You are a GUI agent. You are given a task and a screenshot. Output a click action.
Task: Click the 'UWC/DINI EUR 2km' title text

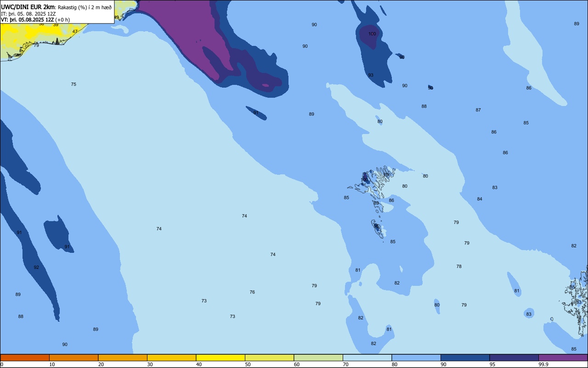pyautogui.click(x=28, y=7)
